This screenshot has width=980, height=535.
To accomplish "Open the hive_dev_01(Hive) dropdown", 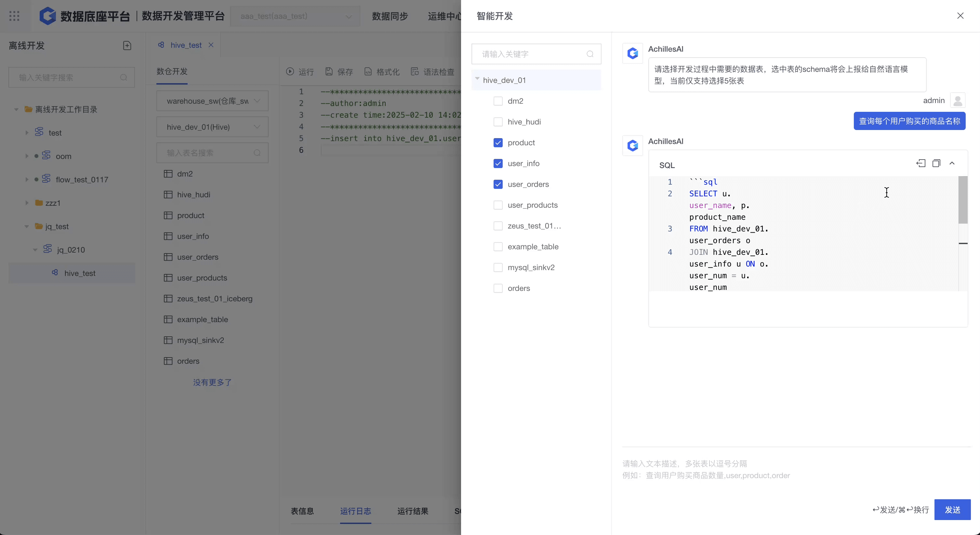I will [212, 127].
